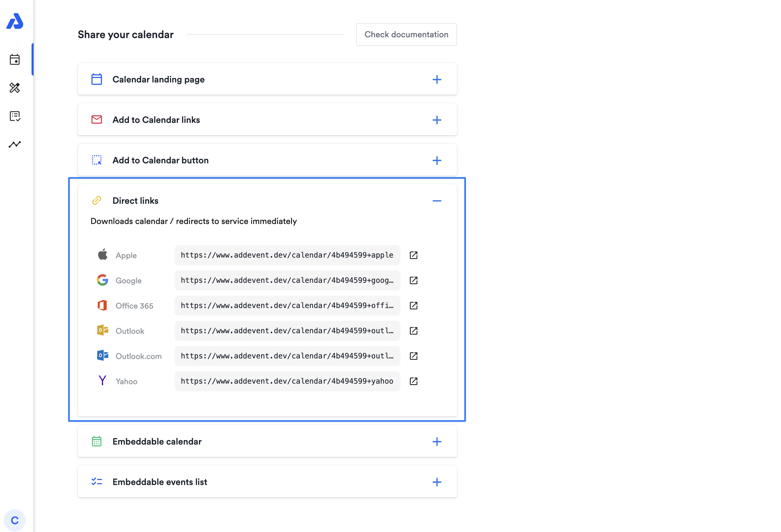Expand Calendar landing page section
This screenshot has width=781, height=532.
pos(436,80)
